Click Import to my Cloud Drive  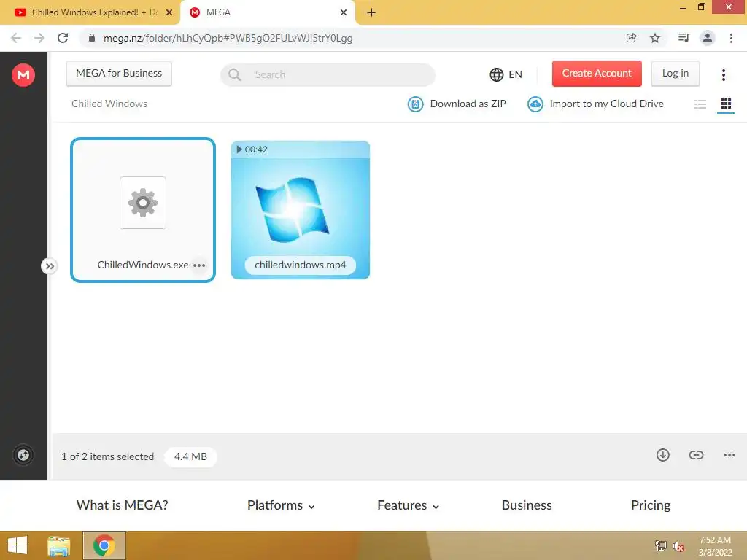tap(595, 104)
